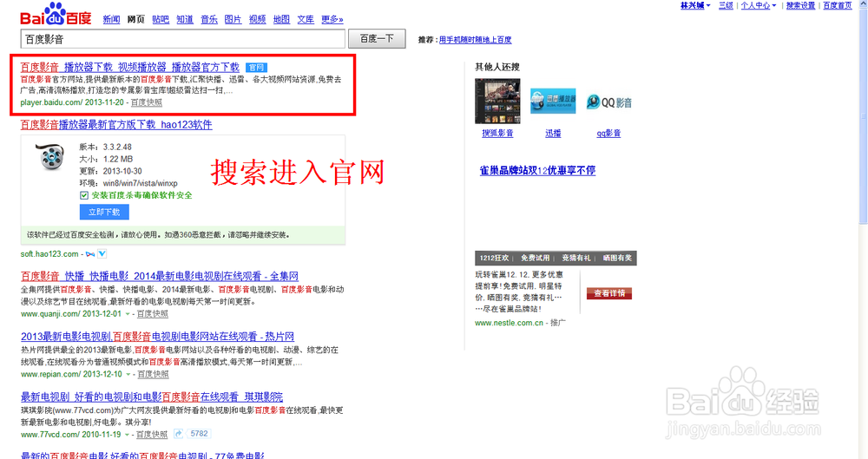Open the username account dropdown at top
Image resolution: width=868 pixels, height=459 pixels.
[x=695, y=5]
